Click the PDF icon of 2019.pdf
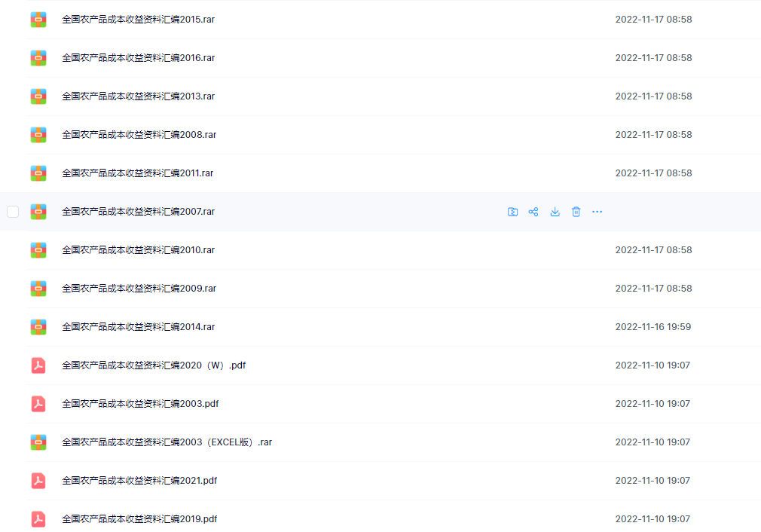This screenshot has height=532, width=761. click(38, 519)
